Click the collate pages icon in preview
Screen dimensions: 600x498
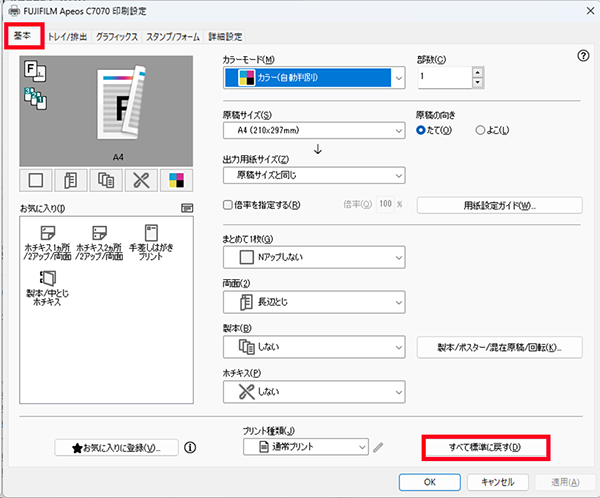[36, 98]
